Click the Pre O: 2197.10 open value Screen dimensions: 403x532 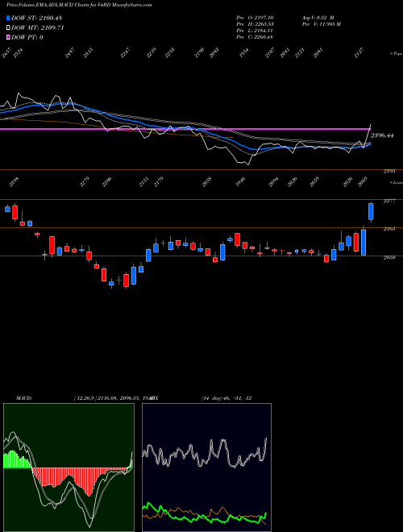(255, 18)
